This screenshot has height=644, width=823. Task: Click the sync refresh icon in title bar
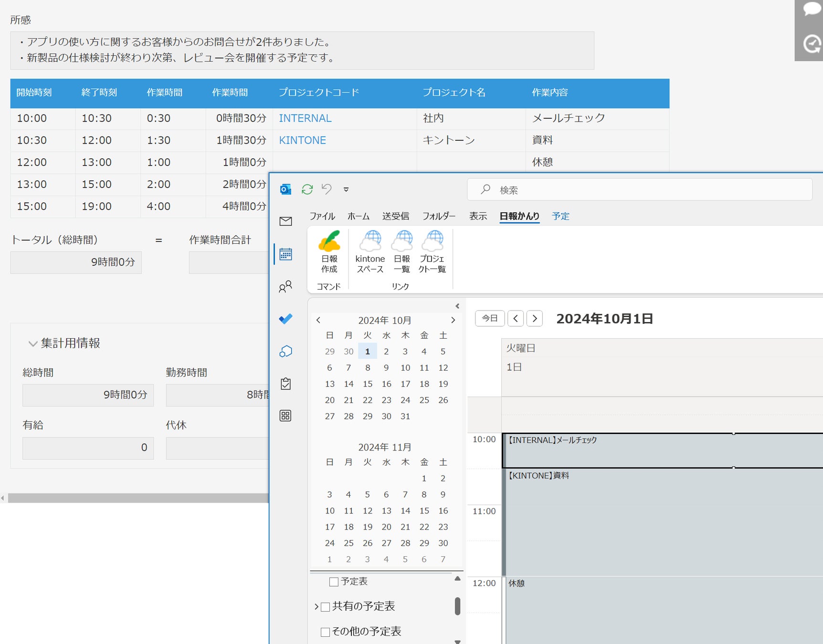(x=307, y=189)
